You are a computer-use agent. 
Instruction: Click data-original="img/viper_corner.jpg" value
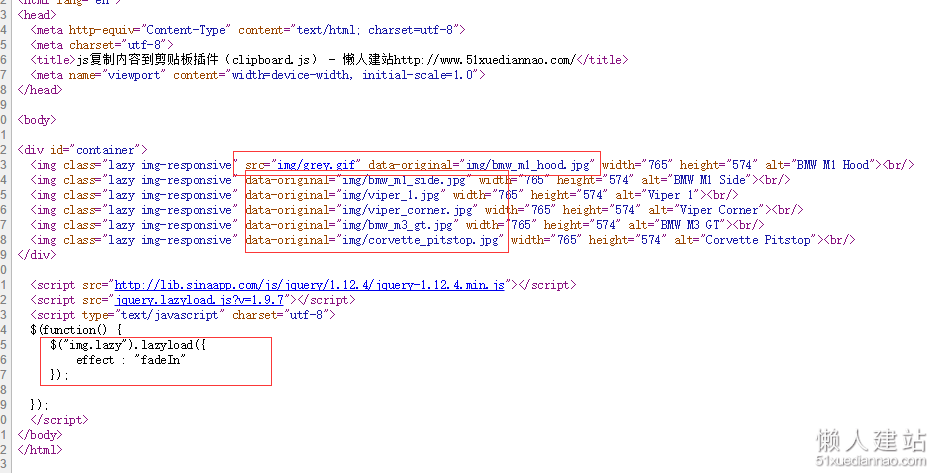click(362, 210)
